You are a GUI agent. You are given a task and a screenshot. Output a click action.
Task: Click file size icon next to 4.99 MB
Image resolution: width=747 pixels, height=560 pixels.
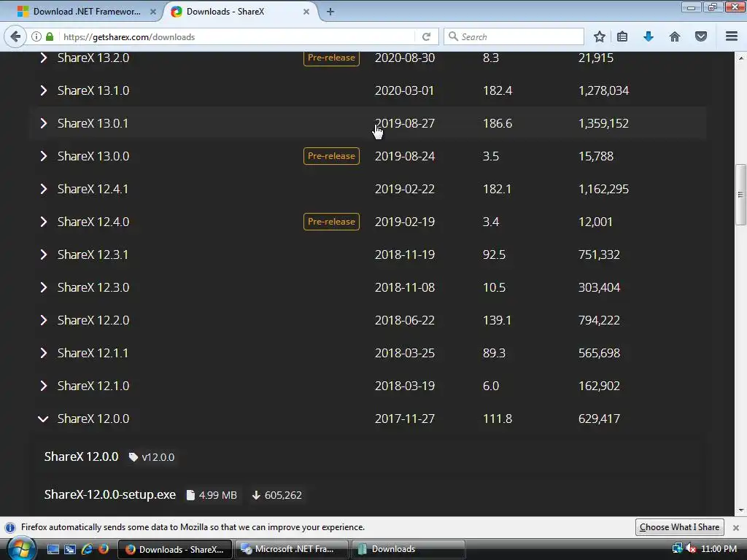[190, 495]
